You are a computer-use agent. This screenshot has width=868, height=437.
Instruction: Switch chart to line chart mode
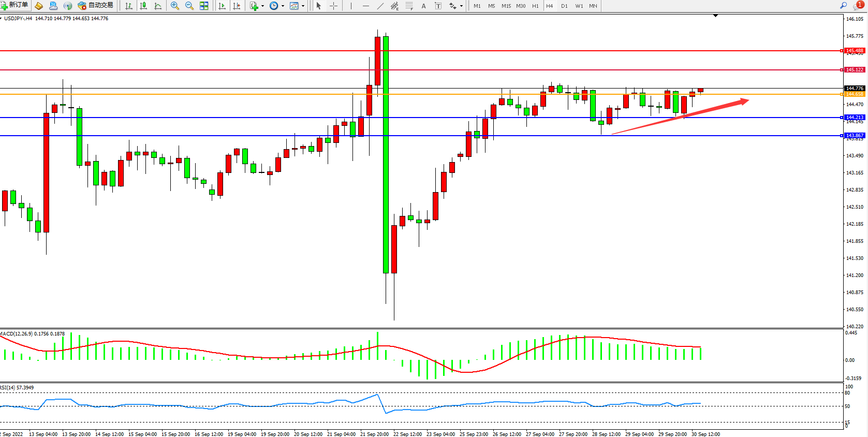[158, 6]
